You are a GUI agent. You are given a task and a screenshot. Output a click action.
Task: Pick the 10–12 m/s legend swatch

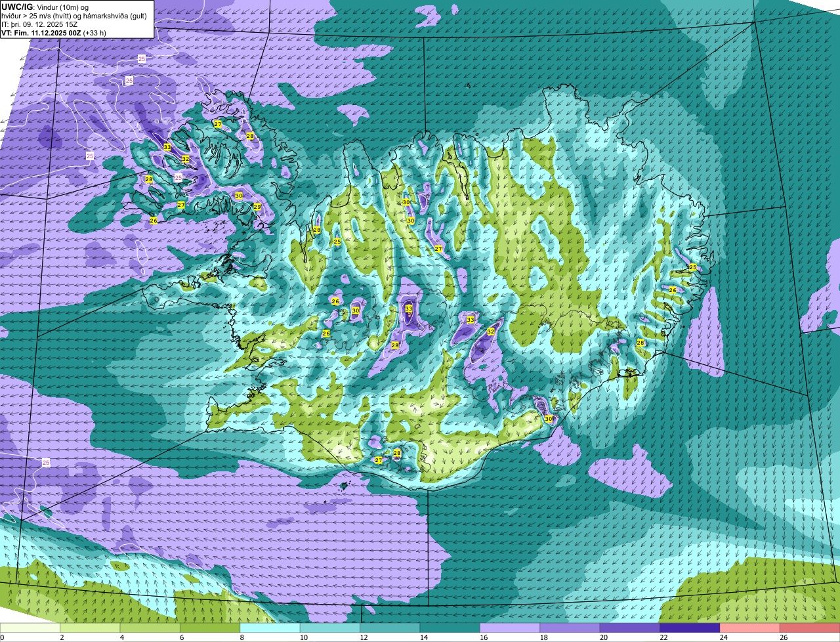click(330, 628)
